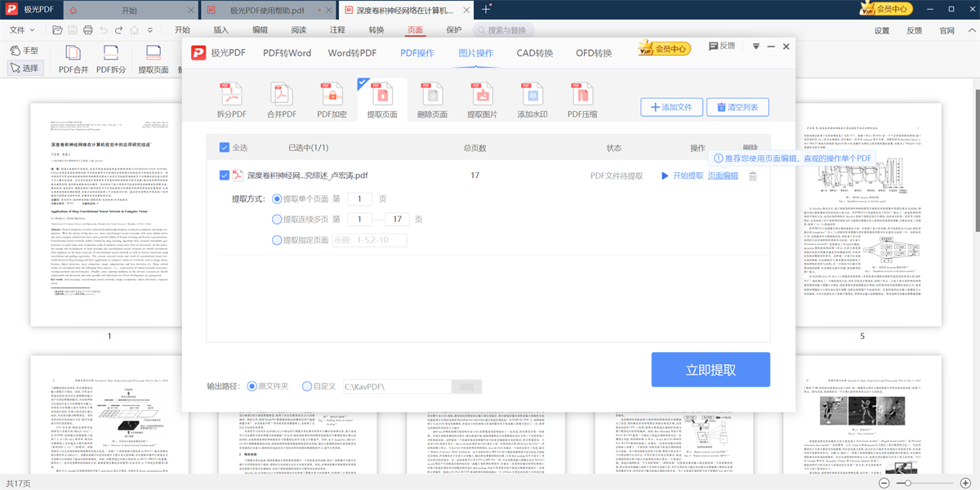Viewport: 980px width, 490px height.
Task: Click the PDF合并 icon in the toolbar
Action: click(x=73, y=59)
